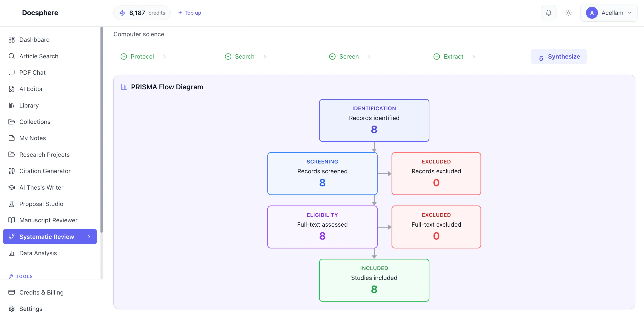This screenshot has width=644, height=314.
Task: Click the TOOLS section label
Action: pos(24,277)
